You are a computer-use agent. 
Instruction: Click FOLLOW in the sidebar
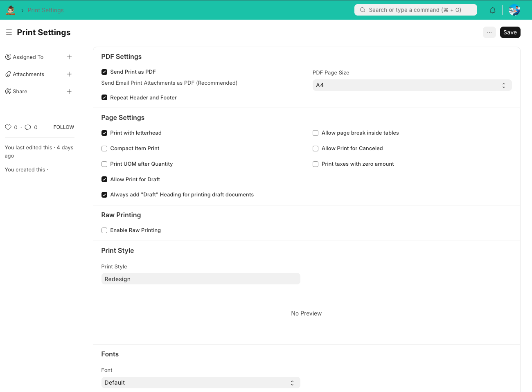(63, 127)
